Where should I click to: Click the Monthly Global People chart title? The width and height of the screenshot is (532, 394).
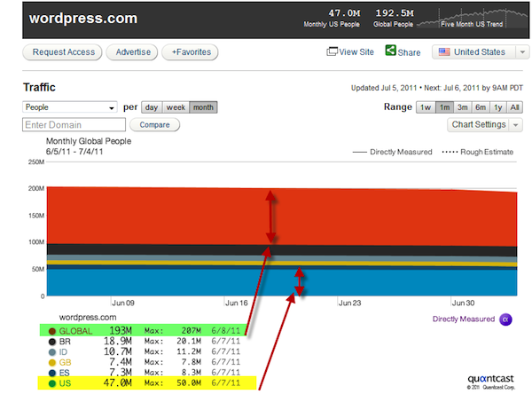coord(89,141)
